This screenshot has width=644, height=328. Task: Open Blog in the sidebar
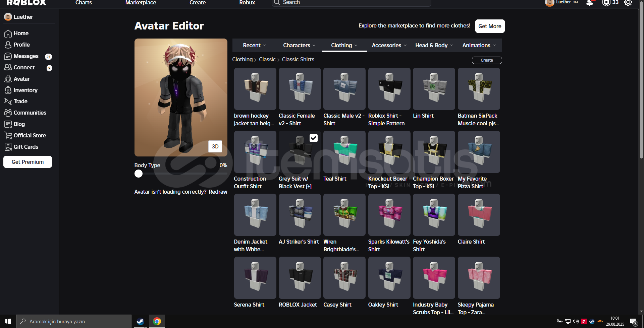tap(19, 124)
